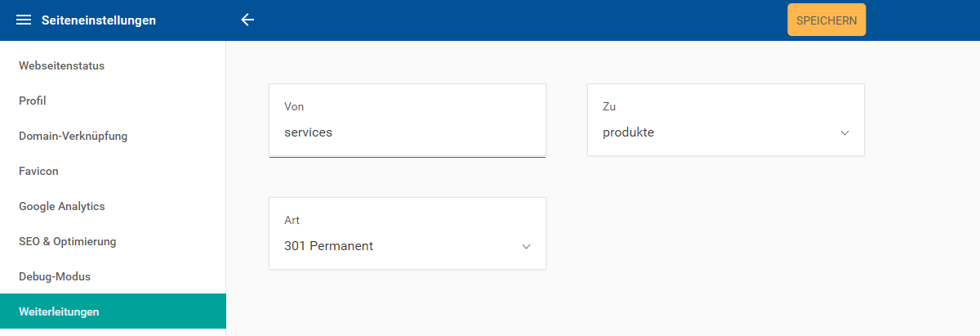
Task: Click the Seiteneinstellungen header title
Action: click(x=99, y=20)
